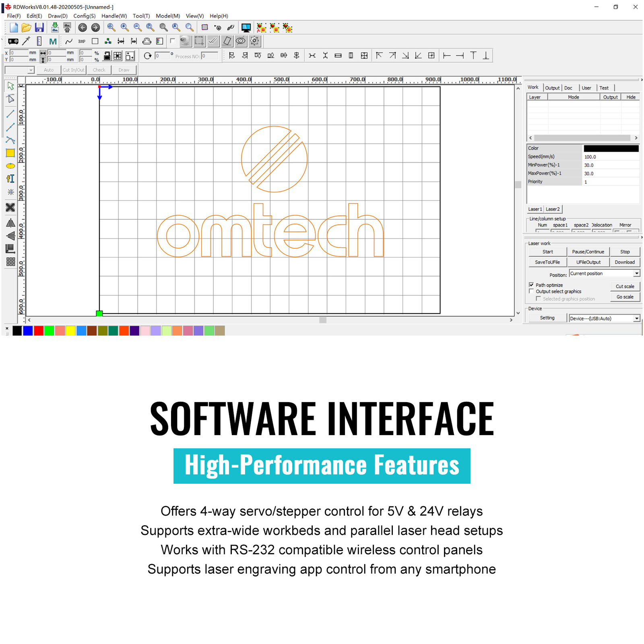Select the Ellipse drawing tool
This screenshot has width=644, height=644.
(x=10, y=166)
